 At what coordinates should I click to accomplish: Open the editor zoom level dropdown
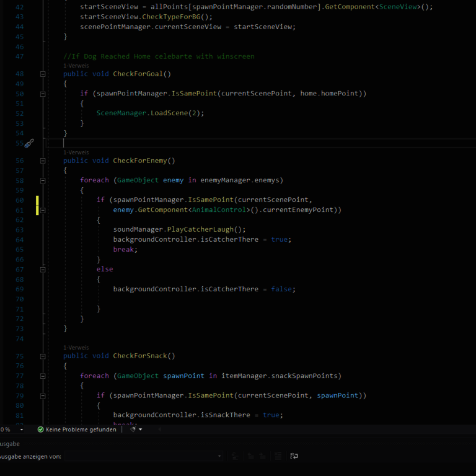click(22, 430)
